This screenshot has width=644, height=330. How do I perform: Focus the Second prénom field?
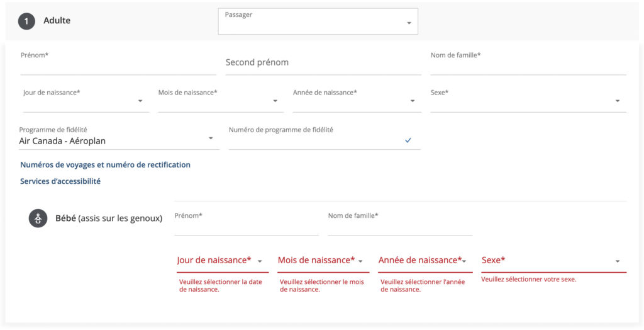[x=323, y=64]
